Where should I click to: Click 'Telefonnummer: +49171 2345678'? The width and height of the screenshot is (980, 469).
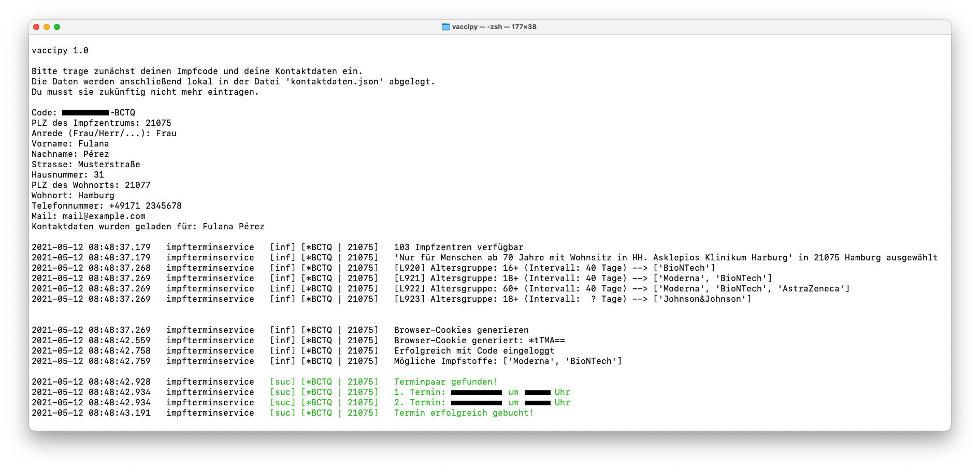point(107,206)
